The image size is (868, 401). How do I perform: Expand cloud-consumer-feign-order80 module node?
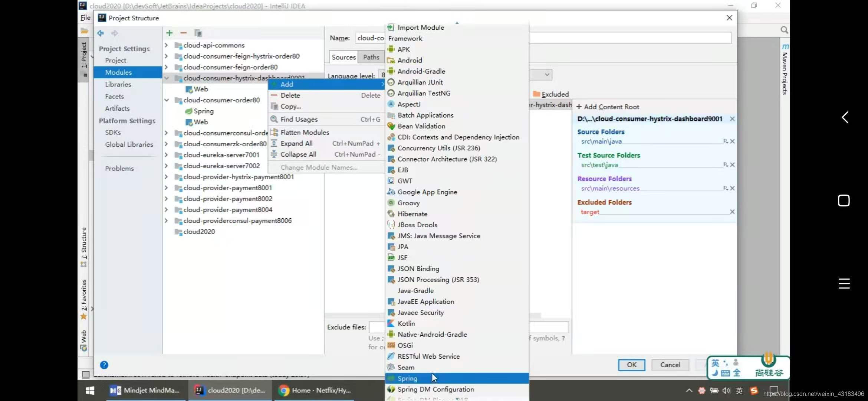pyautogui.click(x=166, y=67)
